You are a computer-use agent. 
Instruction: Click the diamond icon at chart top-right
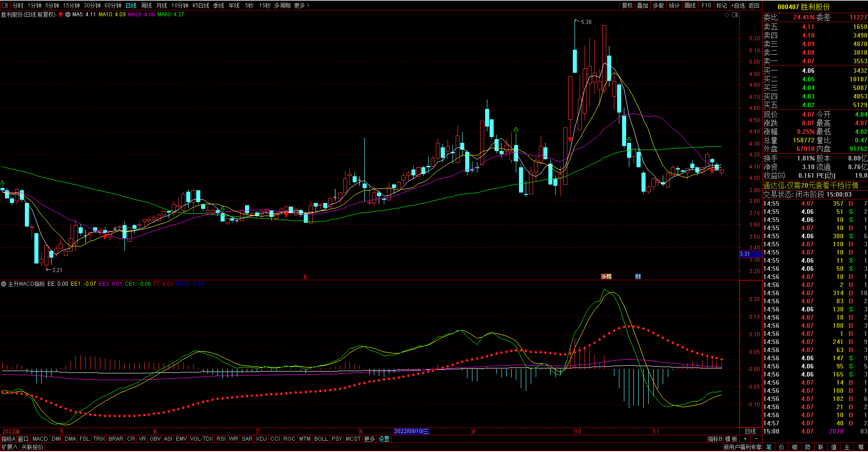click(x=727, y=15)
